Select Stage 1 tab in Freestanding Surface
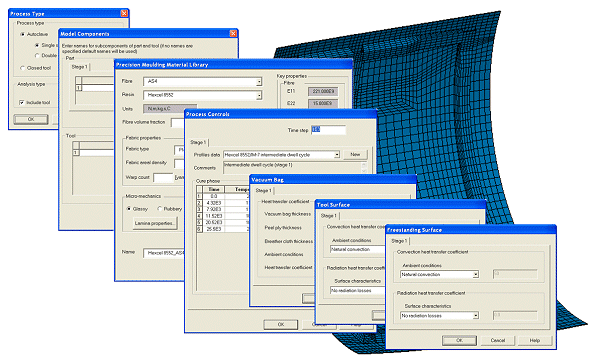The width and height of the screenshot is (600, 364). tap(399, 241)
